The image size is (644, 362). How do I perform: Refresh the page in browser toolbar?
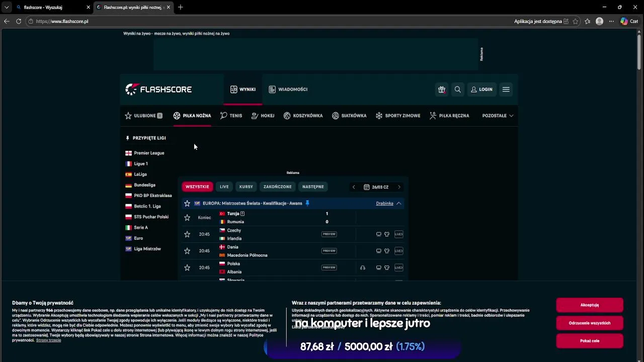pyautogui.click(x=19, y=22)
